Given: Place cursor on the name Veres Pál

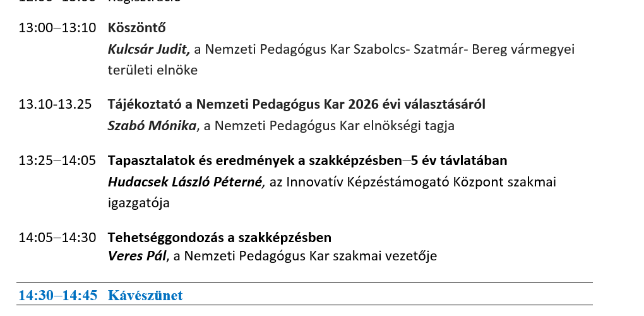Looking at the screenshot, I should pyautogui.click(x=137, y=256).
